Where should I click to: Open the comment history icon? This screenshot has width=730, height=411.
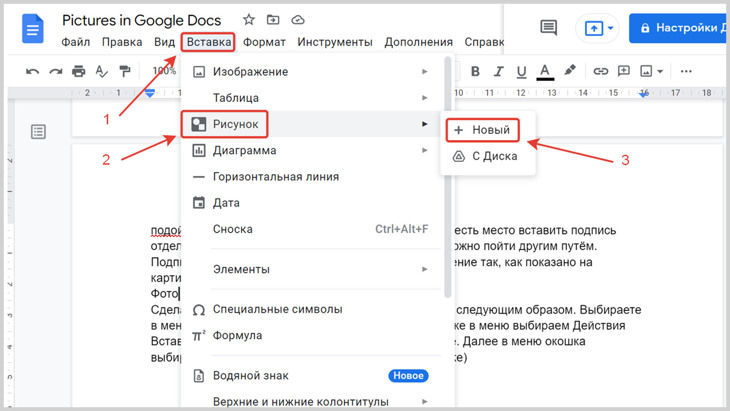pos(548,28)
